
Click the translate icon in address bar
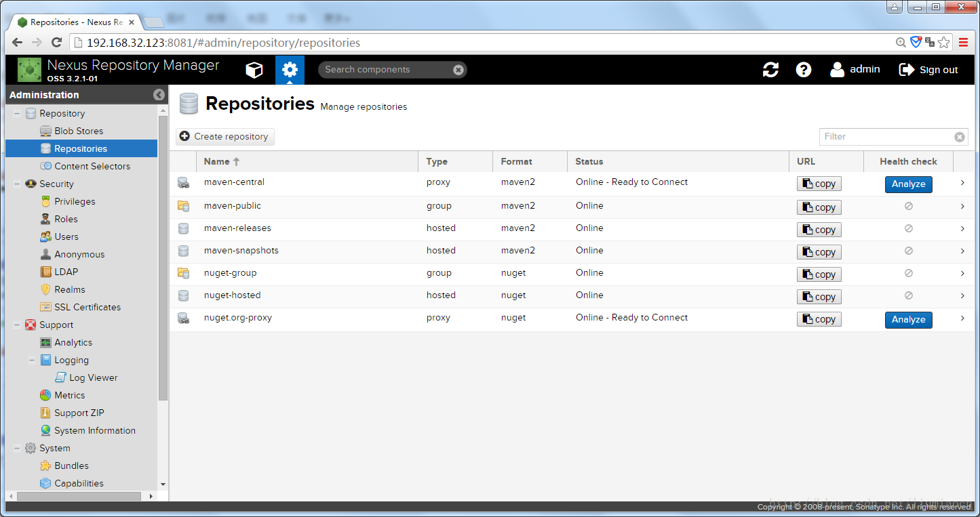click(930, 43)
